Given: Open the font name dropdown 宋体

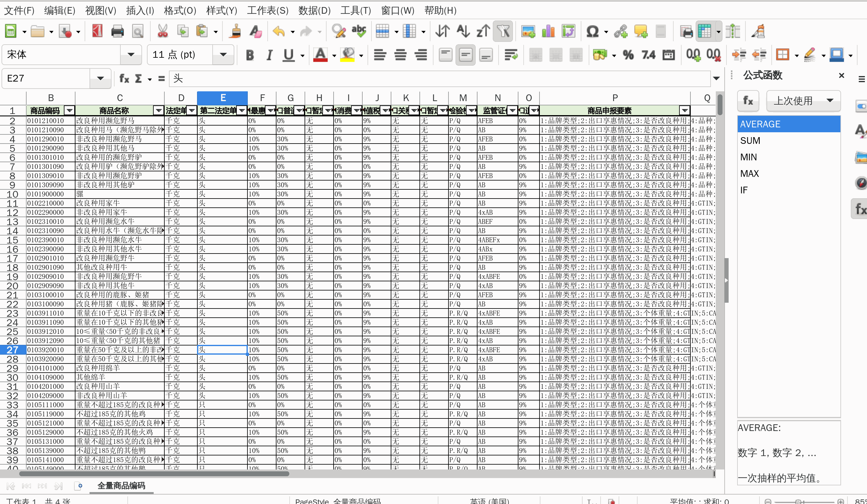Looking at the screenshot, I should coord(131,55).
